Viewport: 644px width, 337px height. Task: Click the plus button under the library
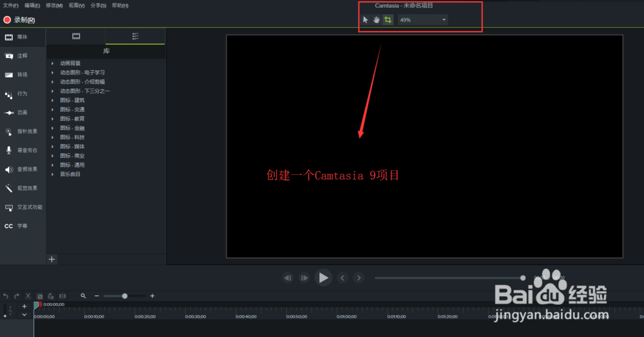click(x=52, y=259)
